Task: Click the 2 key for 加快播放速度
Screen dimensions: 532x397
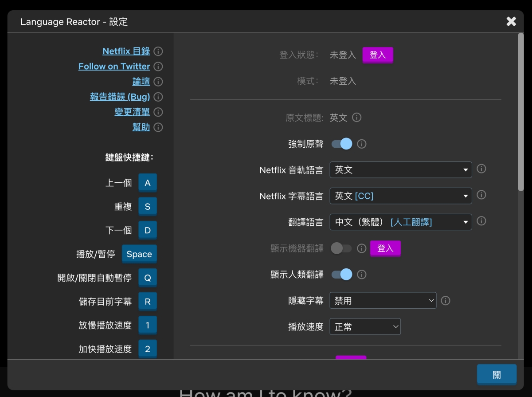Action: coord(148,349)
